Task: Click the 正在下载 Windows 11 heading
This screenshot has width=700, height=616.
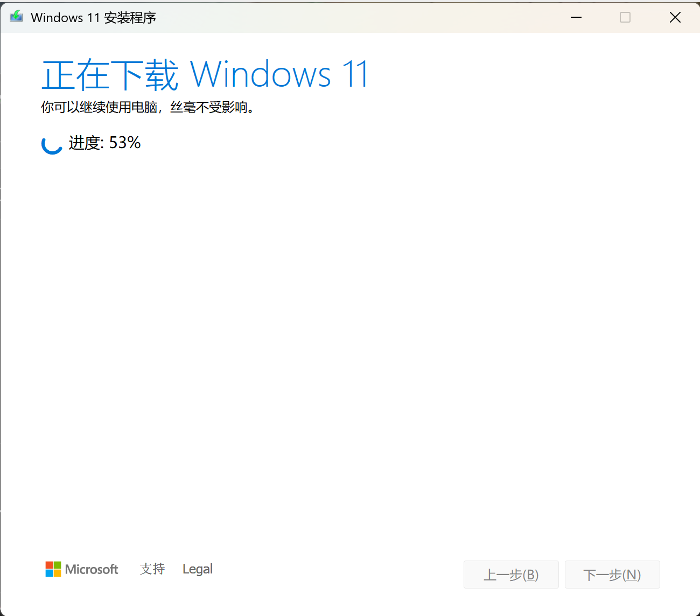Action: 205,74
